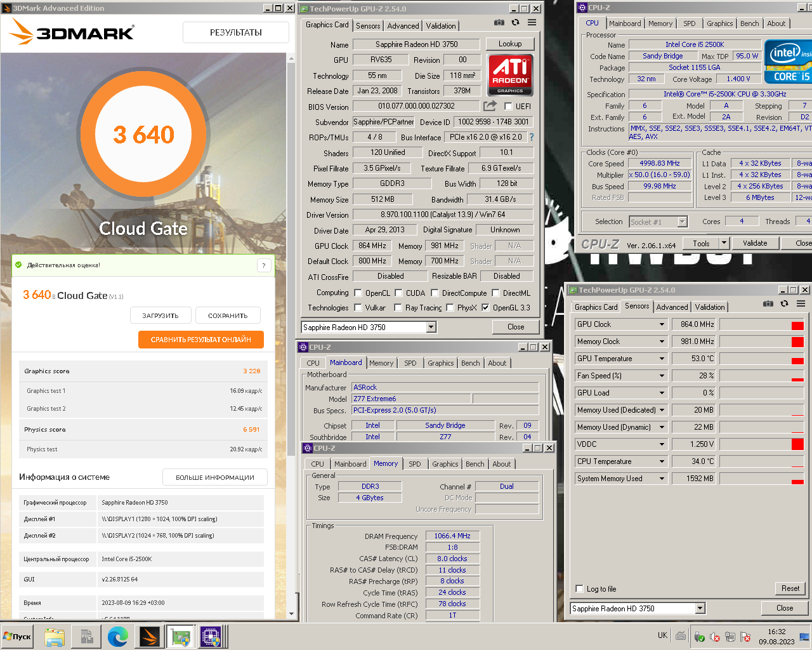Image resolution: width=812 pixels, height=650 pixels.
Task: Click the Action Center flag tray icon
Action: pos(745,637)
